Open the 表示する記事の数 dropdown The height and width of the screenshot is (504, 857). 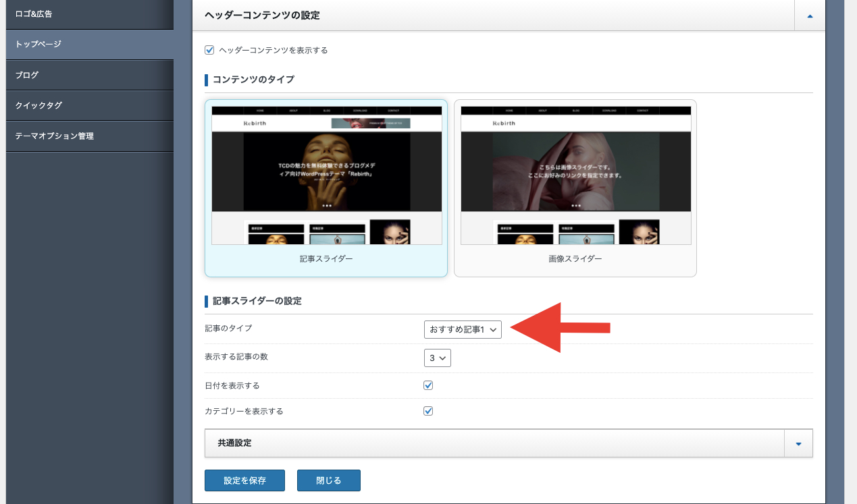[438, 358]
